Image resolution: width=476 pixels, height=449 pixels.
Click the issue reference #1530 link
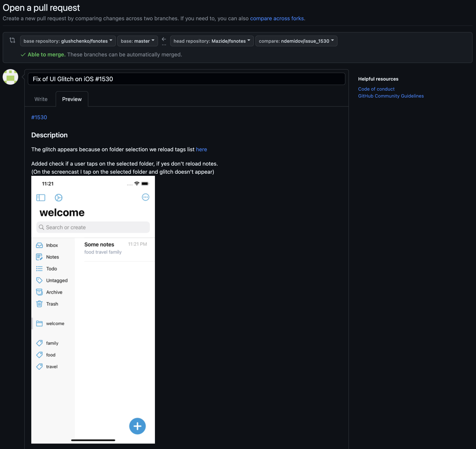(x=39, y=117)
